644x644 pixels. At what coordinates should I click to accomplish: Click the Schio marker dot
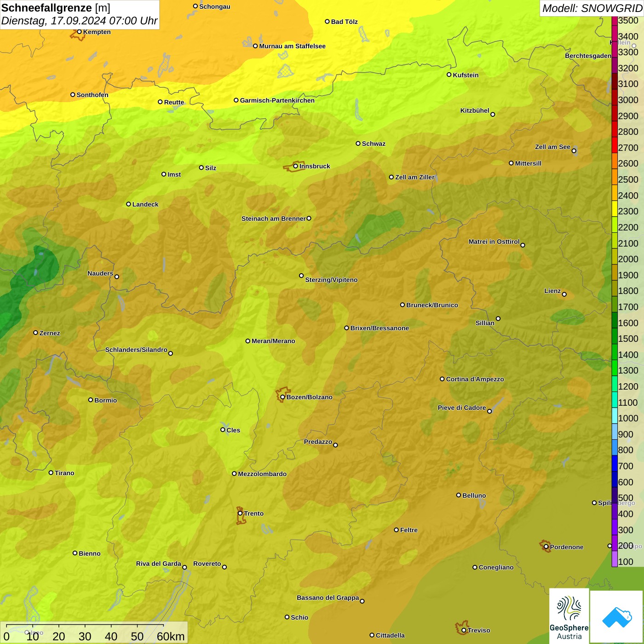(x=287, y=617)
